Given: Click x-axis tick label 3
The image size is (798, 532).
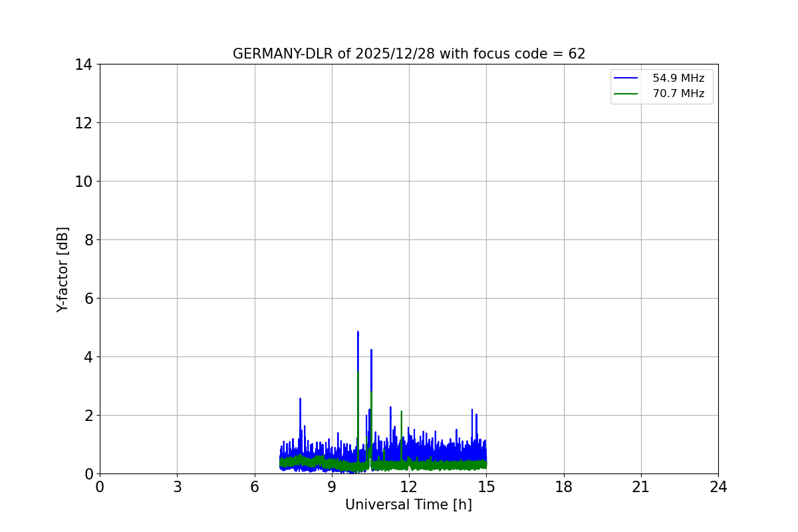Looking at the screenshot, I should (177, 487).
